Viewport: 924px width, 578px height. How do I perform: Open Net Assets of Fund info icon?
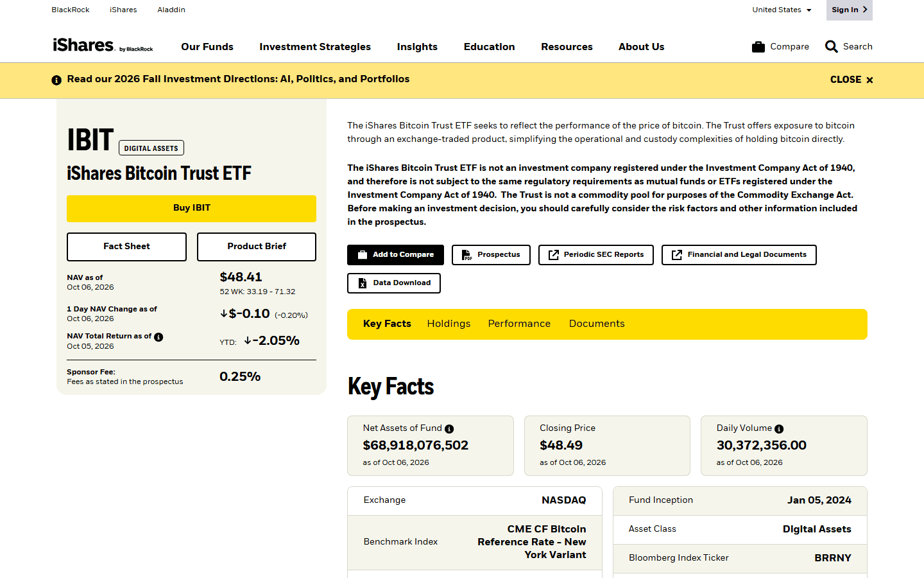point(449,429)
